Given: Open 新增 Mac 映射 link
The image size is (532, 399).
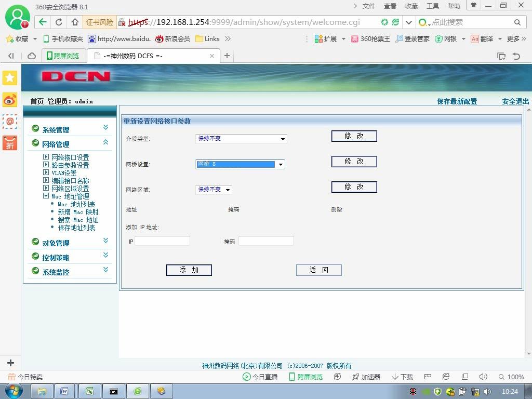Looking at the screenshot, I should tap(78, 212).
